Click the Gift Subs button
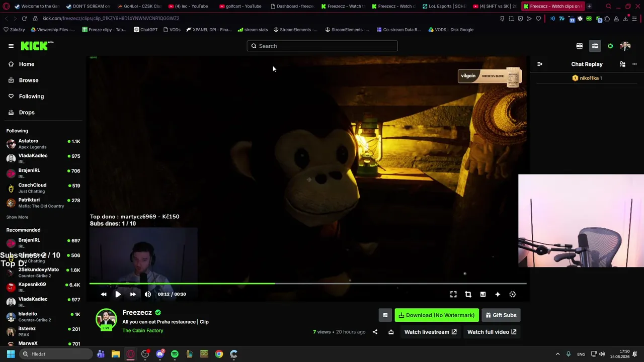Image resolution: width=644 pixels, height=362 pixels. [501, 315]
